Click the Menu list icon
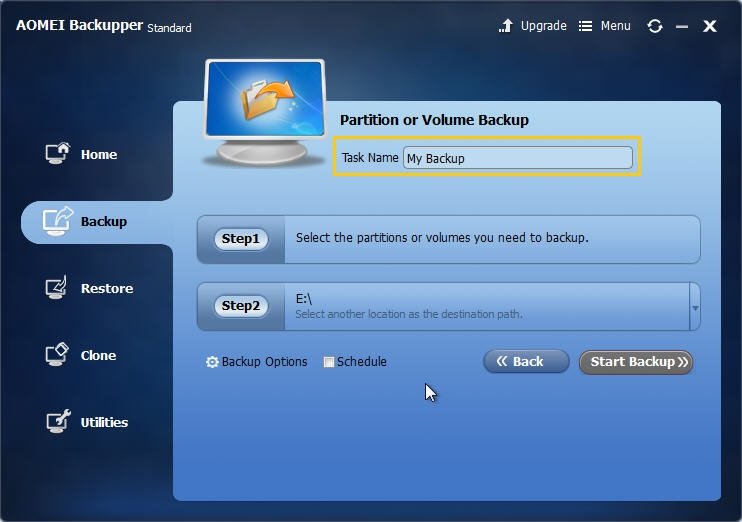 pos(585,26)
